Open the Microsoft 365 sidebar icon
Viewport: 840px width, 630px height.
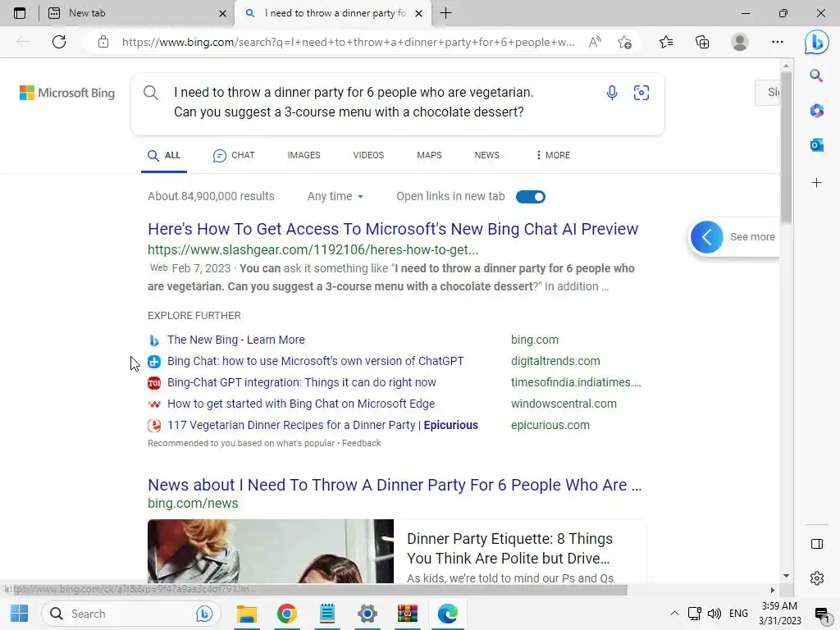click(816, 111)
